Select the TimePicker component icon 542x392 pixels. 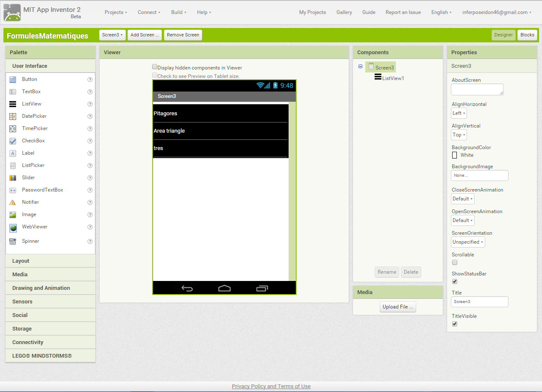click(13, 129)
